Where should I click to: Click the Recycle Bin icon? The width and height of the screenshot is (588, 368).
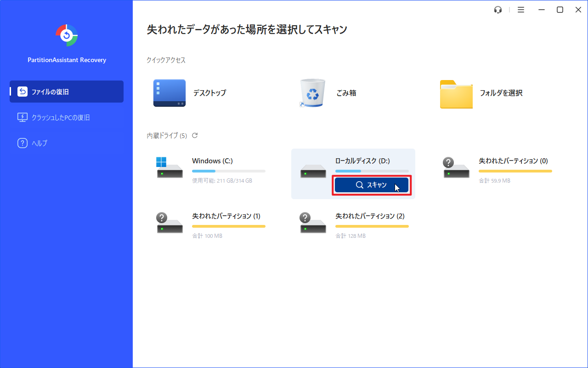(x=312, y=93)
